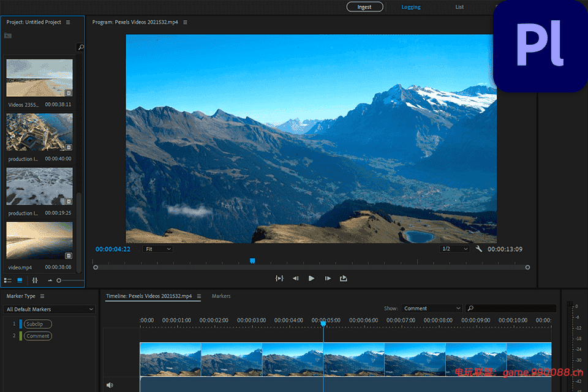Switch to the Markers tab in the timeline

(x=221, y=296)
